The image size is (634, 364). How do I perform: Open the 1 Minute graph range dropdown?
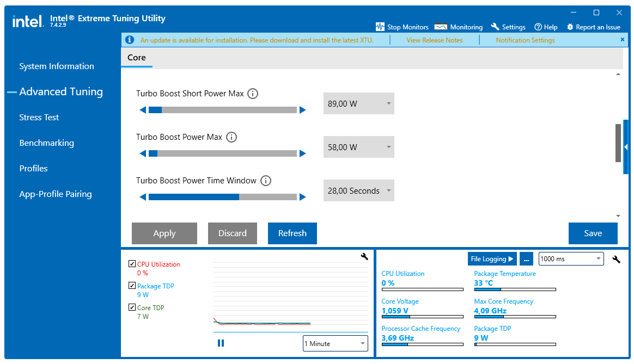(x=335, y=343)
